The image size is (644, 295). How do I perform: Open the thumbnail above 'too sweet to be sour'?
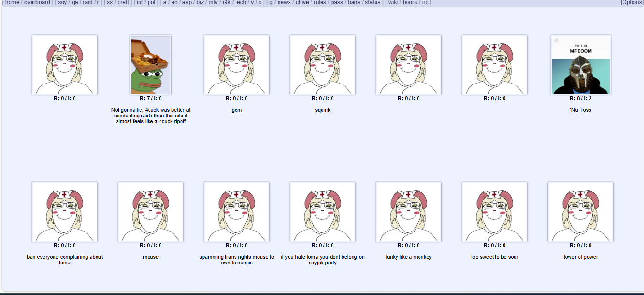click(494, 211)
